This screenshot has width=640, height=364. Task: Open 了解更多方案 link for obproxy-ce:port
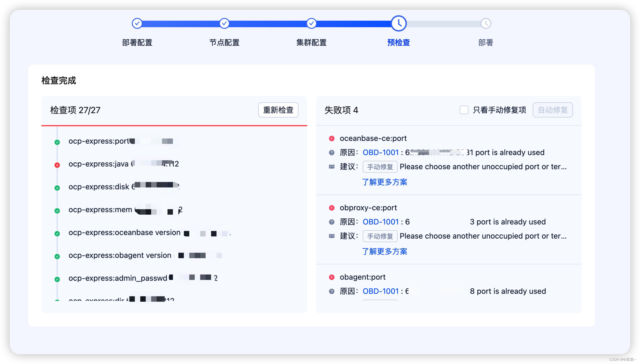pyautogui.click(x=384, y=251)
